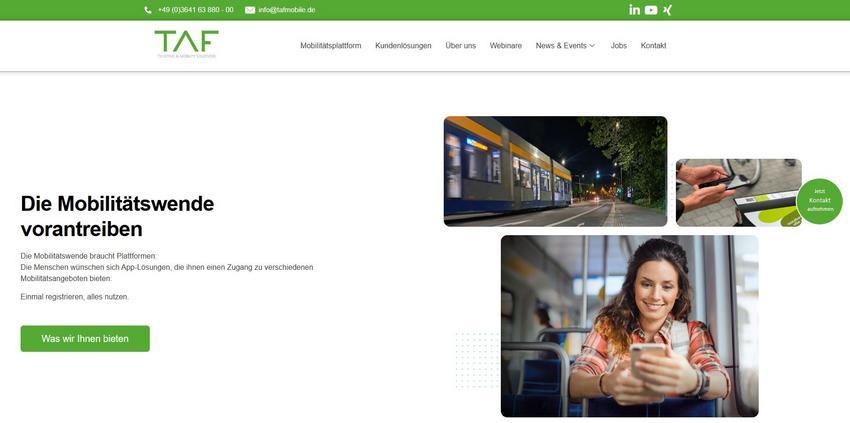Click the hands holding phone photo
The width and height of the screenshot is (850, 423).
(x=738, y=193)
